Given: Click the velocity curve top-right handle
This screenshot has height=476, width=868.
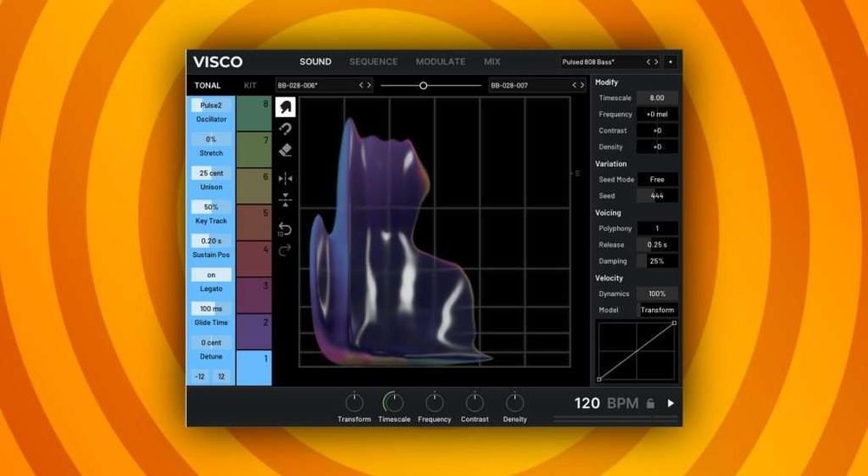Looking at the screenshot, I should click(x=674, y=323).
